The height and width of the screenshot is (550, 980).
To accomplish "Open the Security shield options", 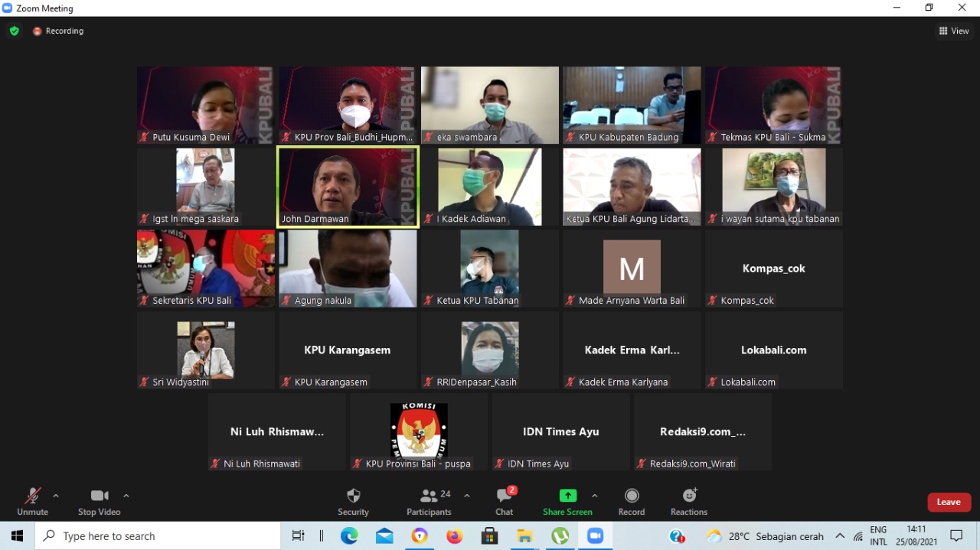I will tap(353, 496).
